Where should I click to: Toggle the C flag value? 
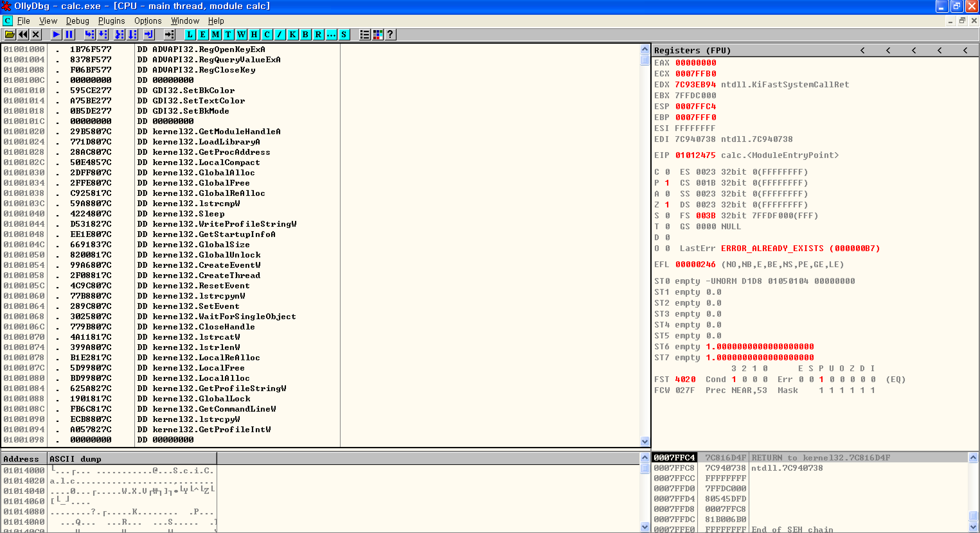(667, 172)
